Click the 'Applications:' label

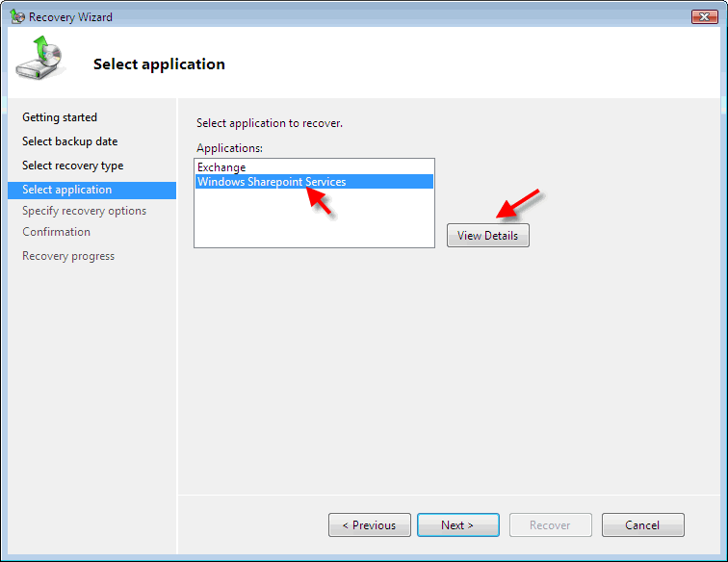(x=229, y=148)
